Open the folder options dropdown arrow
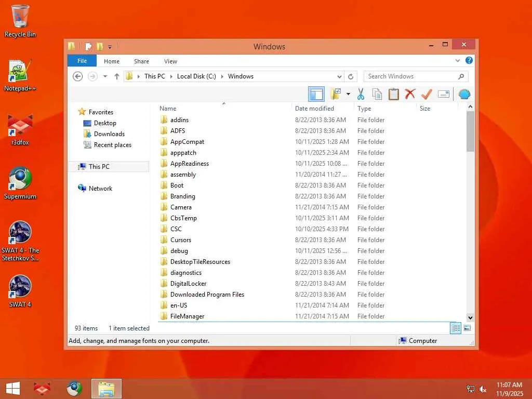This screenshot has width=532, height=399. (348, 94)
